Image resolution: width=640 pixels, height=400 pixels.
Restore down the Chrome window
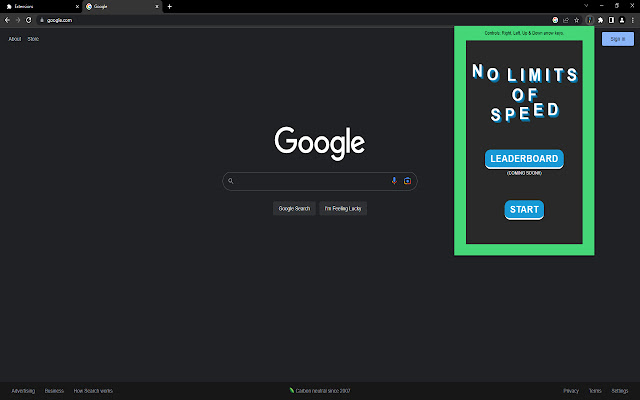tap(617, 6)
